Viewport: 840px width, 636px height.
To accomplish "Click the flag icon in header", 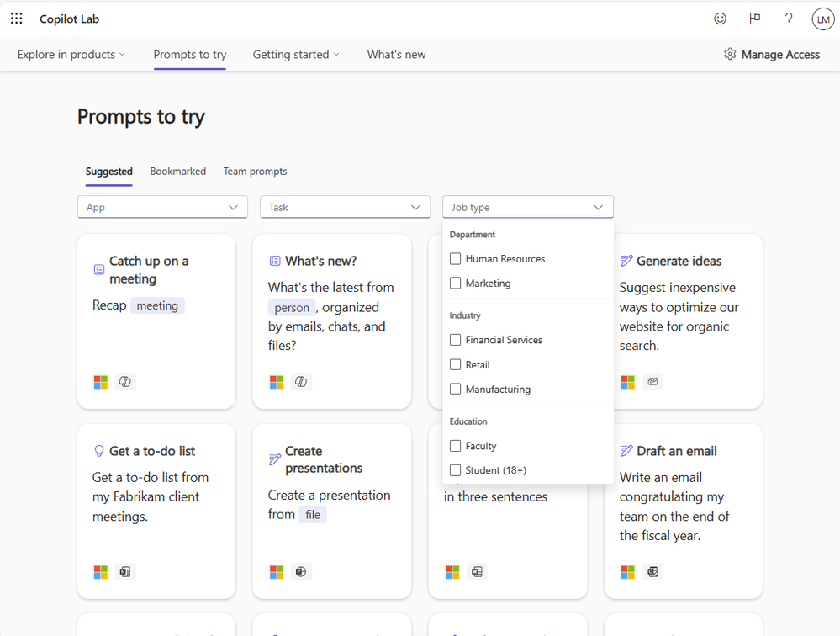I will [754, 19].
